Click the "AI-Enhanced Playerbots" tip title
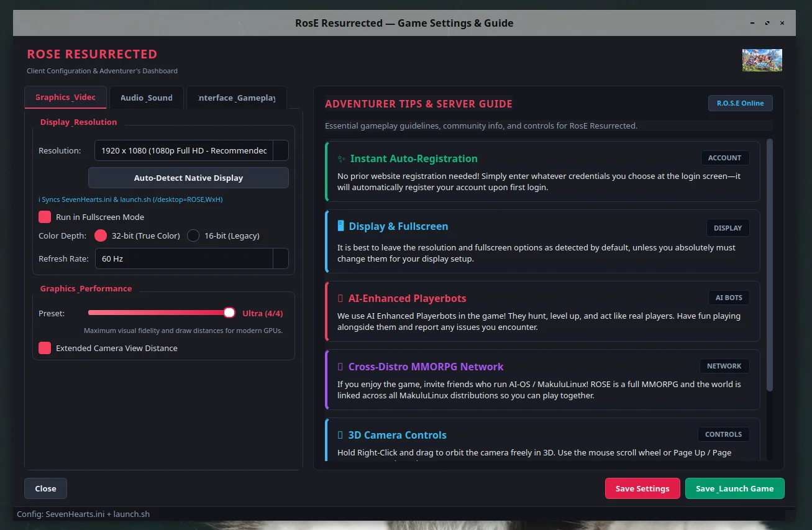 click(407, 298)
